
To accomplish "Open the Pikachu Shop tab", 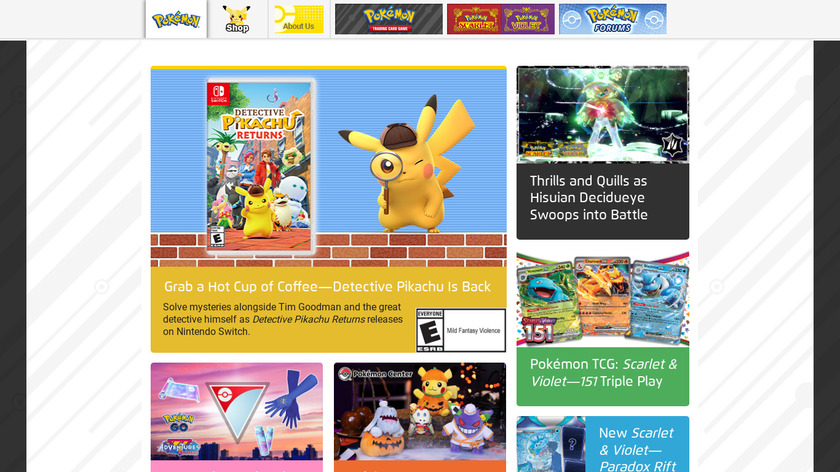I will (x=237, y=19).
